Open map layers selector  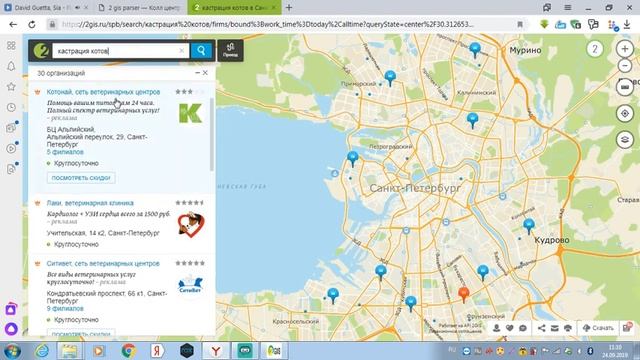pos(624,140)
